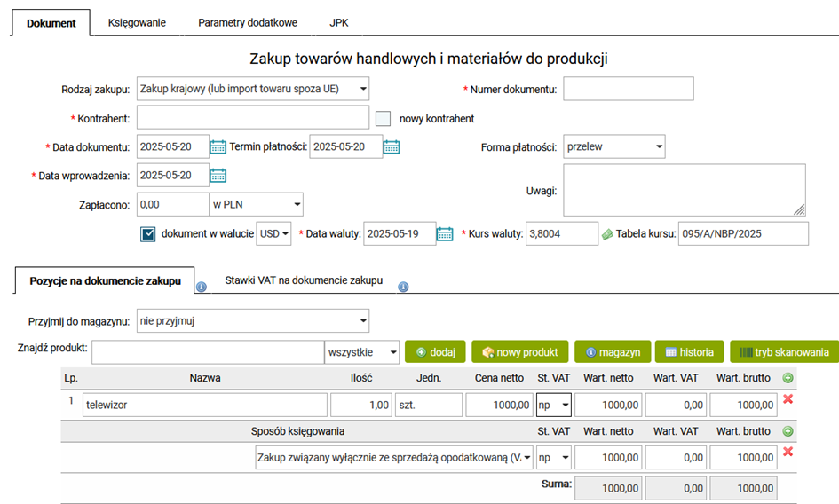Screen dimensions: 839x504
Task: Open calendar picker for Data waluty
Action: point(445,233)
